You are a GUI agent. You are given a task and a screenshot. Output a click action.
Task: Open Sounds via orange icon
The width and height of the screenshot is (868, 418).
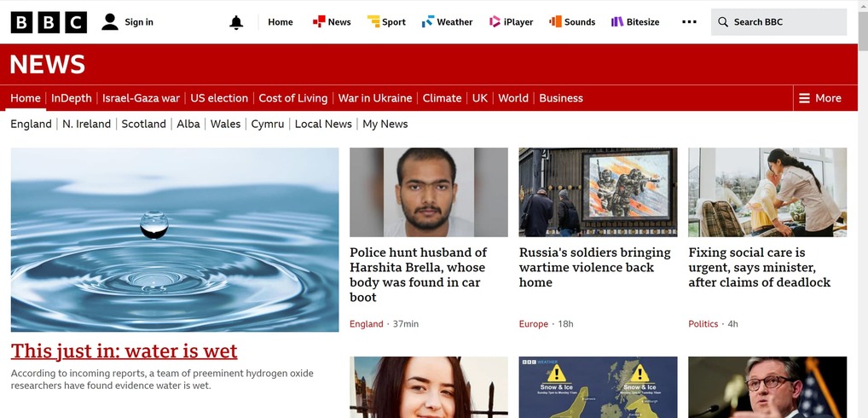(555, 21)
